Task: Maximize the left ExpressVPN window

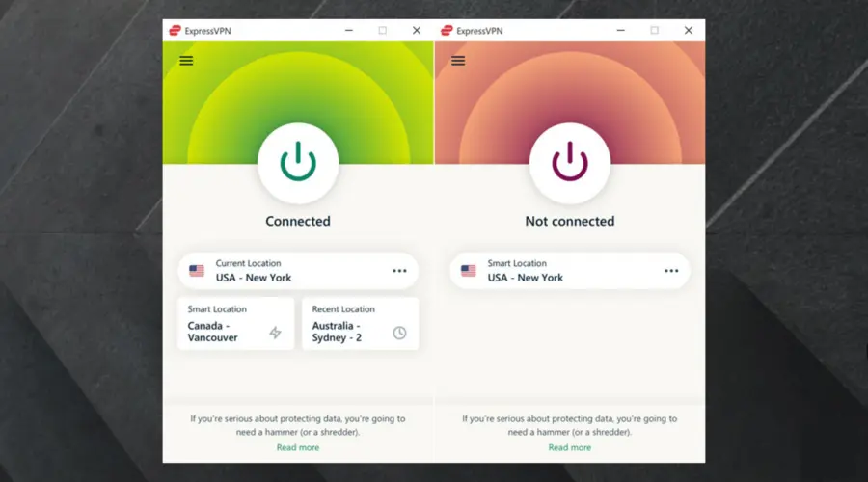Action: (383, 31)
